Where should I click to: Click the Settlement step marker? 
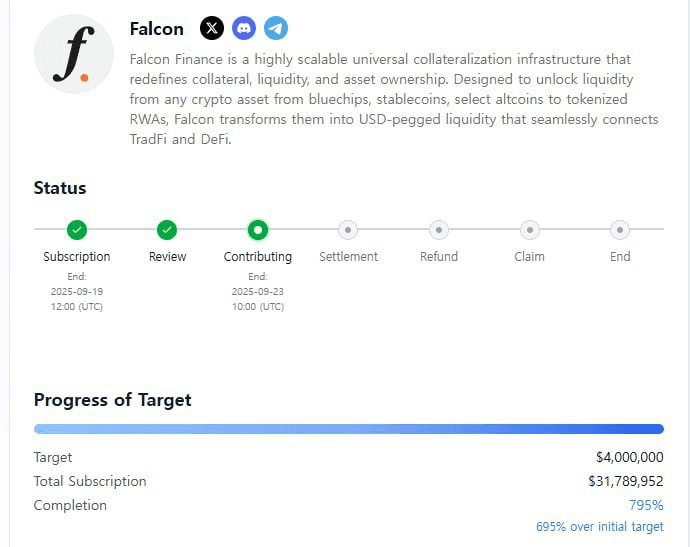(348, 230)
